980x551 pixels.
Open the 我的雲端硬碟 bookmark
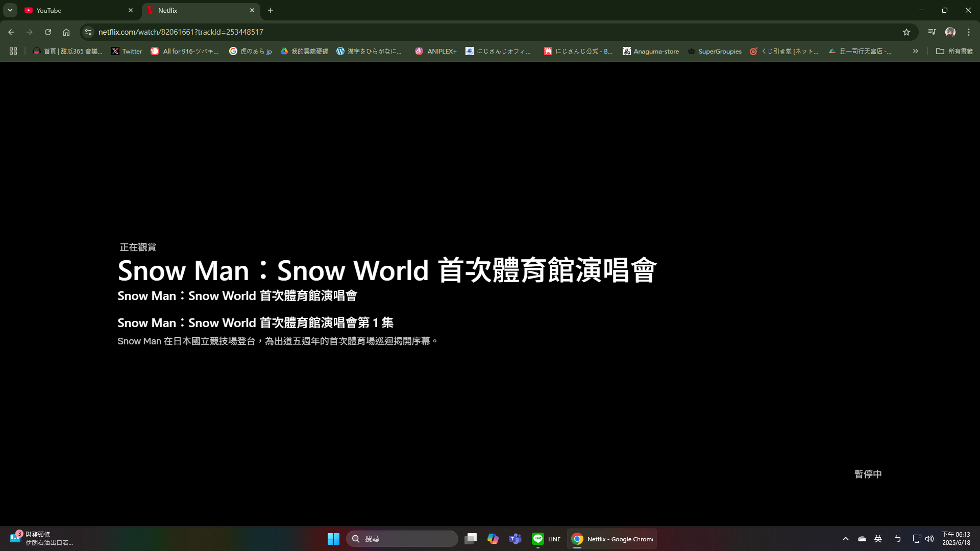tap(304, 51)
